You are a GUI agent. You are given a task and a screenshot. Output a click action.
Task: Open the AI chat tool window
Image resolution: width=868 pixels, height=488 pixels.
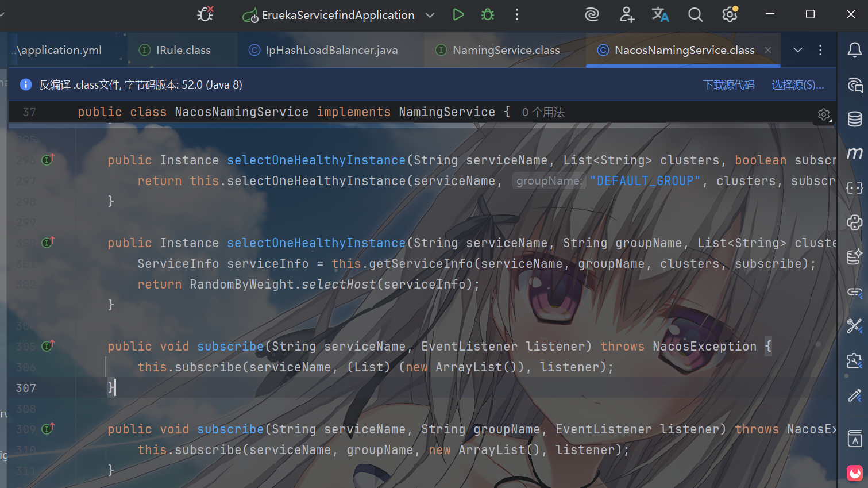[x=855, y=85]
